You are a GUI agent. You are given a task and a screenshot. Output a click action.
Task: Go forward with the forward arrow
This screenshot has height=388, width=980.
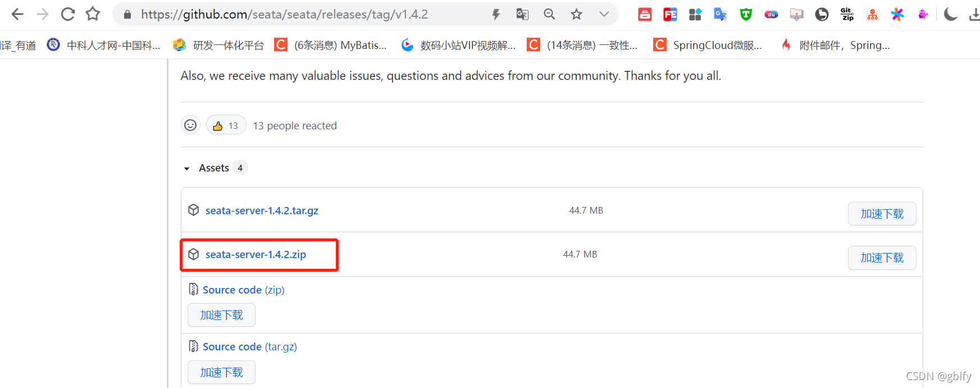(x=43, y=14)
